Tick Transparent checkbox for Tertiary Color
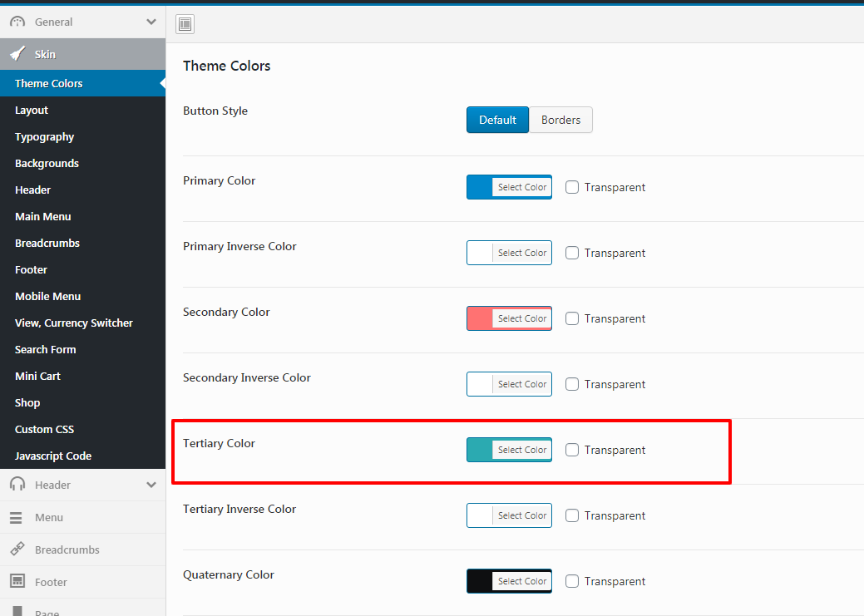The image size is (864, 616). 572,450
